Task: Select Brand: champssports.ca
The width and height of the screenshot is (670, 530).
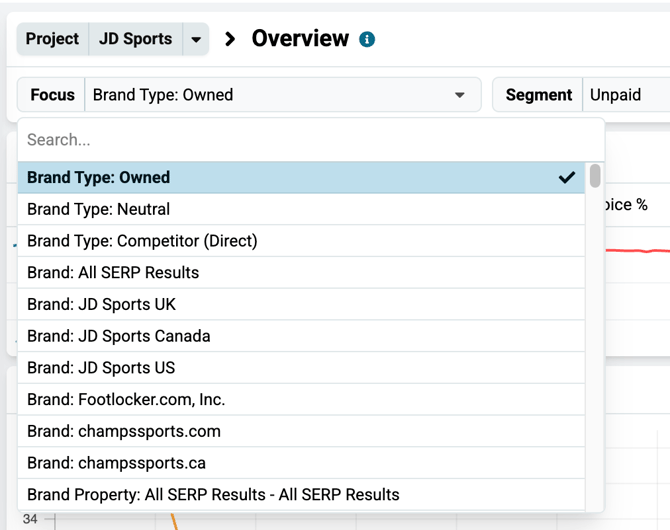Action: (301, 463)
